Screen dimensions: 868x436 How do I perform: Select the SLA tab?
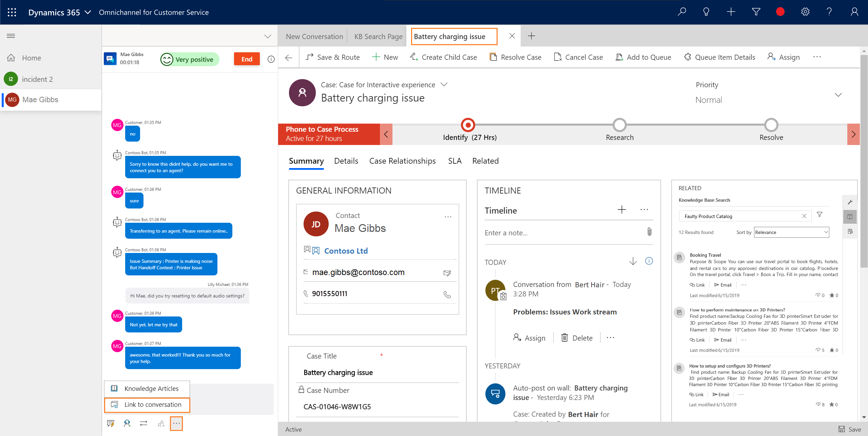click(x=456, y=160)
